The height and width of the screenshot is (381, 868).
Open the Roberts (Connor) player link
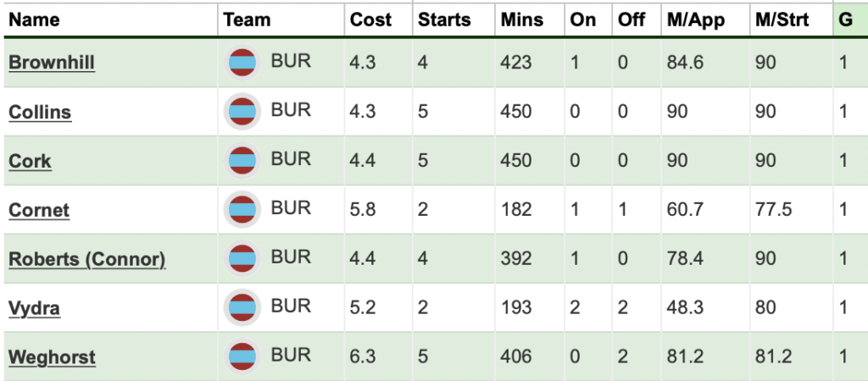click(87, 259)
